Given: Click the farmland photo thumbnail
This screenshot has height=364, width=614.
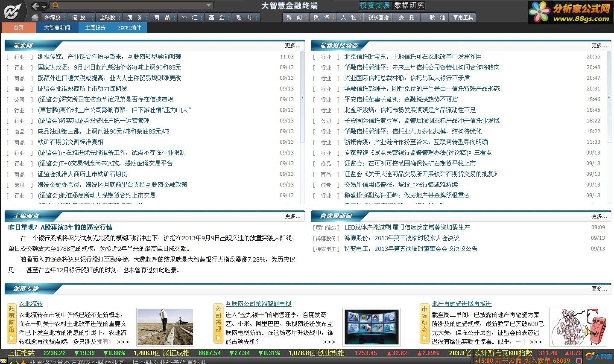Looking at the screenshot, I should click(x=165, y=327).
